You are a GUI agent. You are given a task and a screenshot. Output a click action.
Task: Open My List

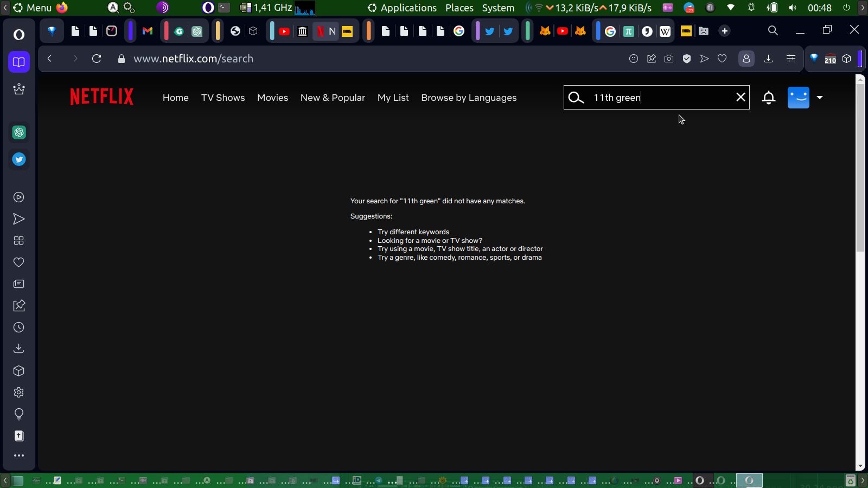[x=393, y=98]
